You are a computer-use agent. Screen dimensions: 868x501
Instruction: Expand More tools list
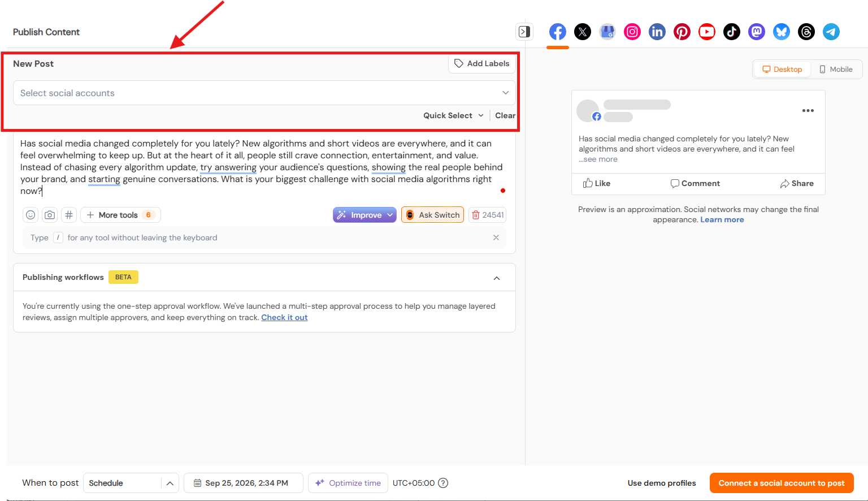click(120, 215)
